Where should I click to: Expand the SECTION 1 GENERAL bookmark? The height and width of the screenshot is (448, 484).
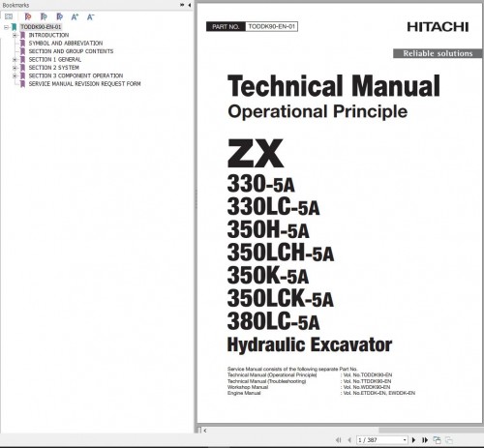pos(15,60)
